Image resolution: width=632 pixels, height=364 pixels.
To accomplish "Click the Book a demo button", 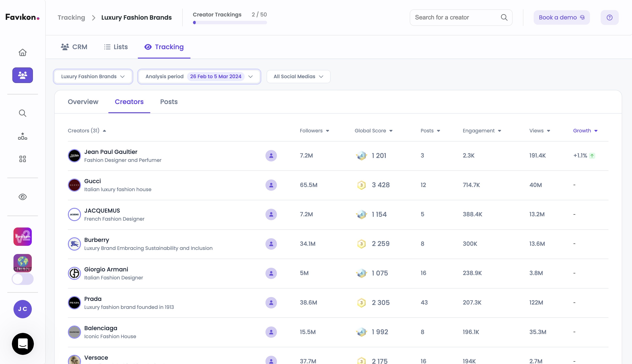I will tap(562, 18).
